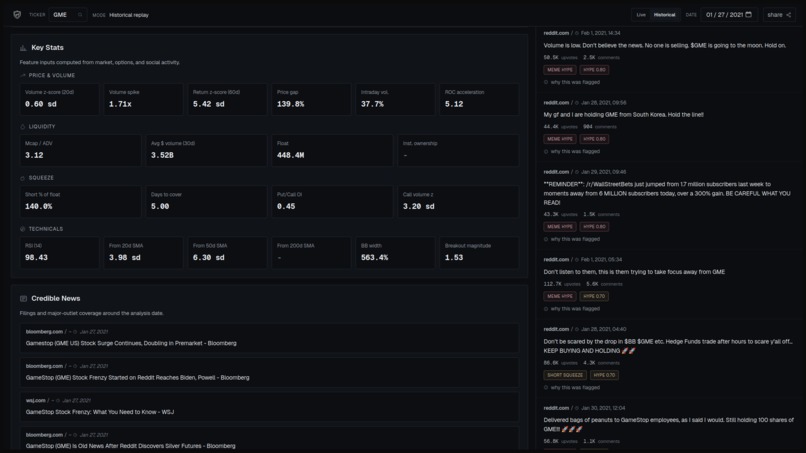
Task: Click Mcap / ADV 3.12 value
Action: (34, 155)
